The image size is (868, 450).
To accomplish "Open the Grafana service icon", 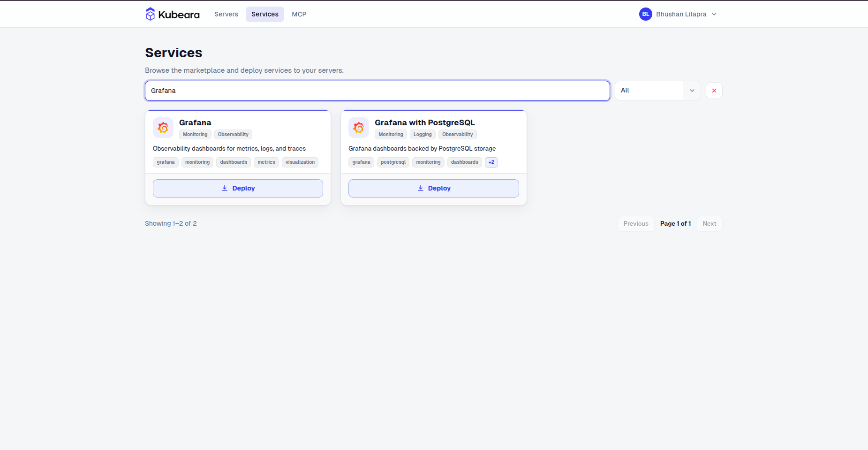I will tap(163, 128).
